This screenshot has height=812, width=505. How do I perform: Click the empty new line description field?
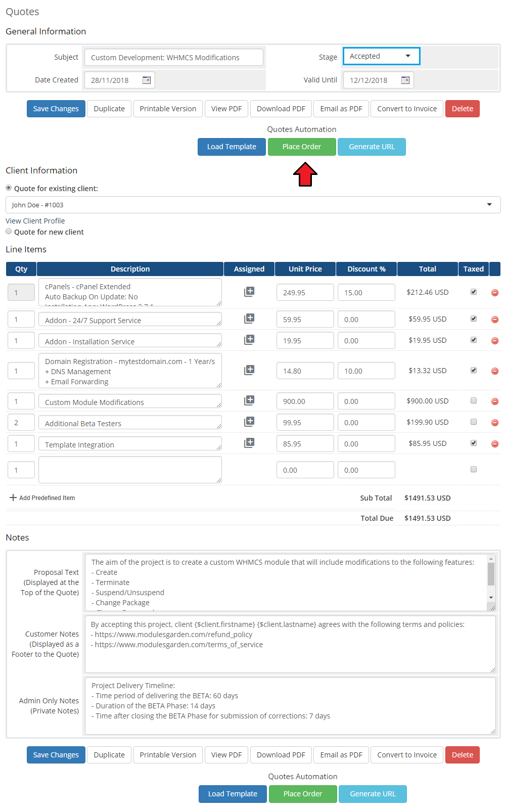click(130, 470)
